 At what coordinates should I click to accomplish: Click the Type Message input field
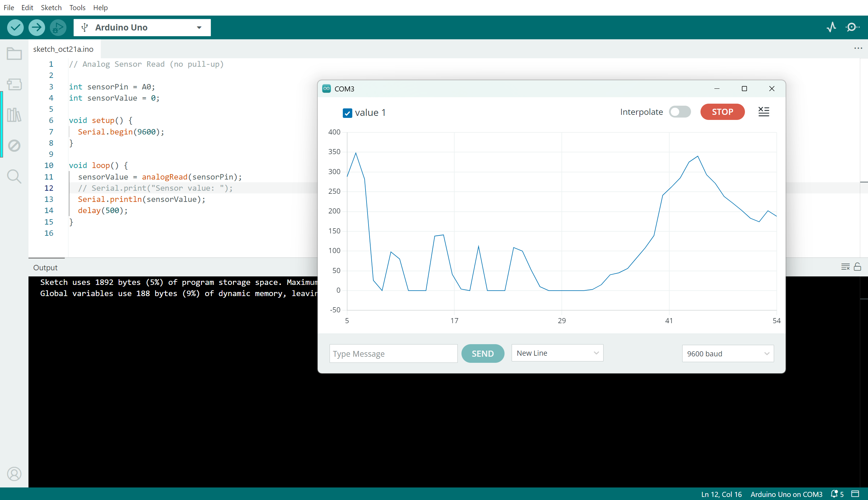[393, 354]
